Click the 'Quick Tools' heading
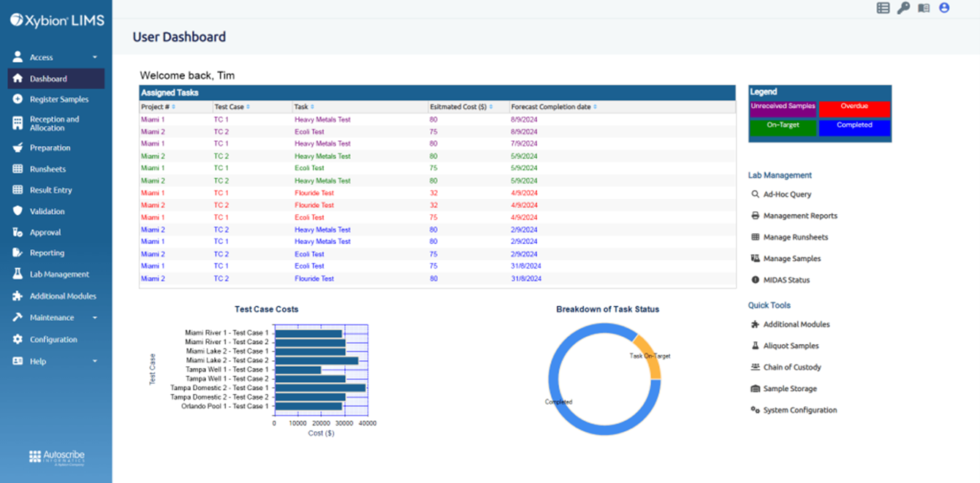The height and width of the screenshot is (483, 980). click(x=769, y=305)
